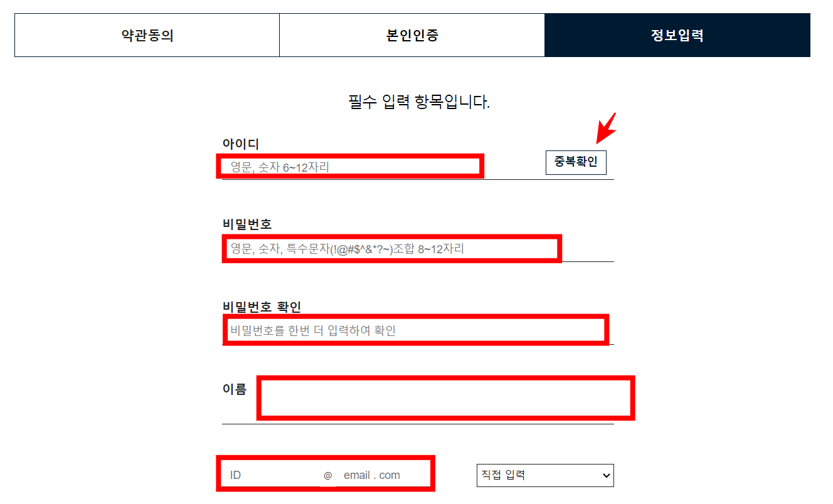
Task: Open the 본인인증 step tab
Action: click(412, 35)
